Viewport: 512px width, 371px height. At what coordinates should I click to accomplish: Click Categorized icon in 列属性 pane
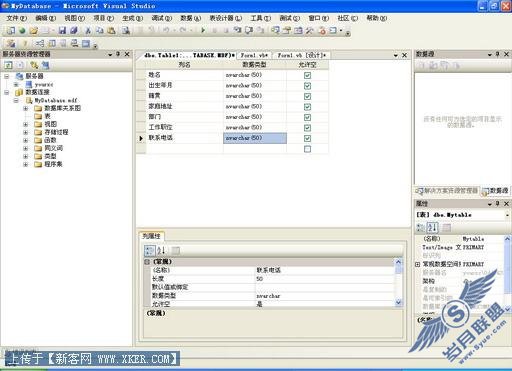click(150, 250)
